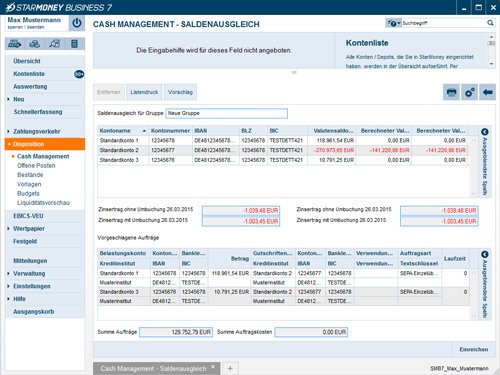
Task: Select Cash Management in the tree
Action: (x=43, y=156)
